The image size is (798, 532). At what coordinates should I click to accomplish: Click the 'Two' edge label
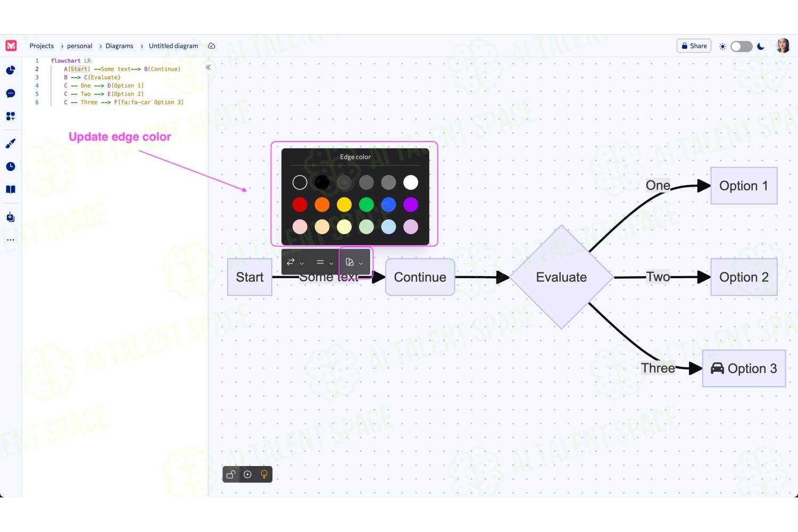point(658,277)
